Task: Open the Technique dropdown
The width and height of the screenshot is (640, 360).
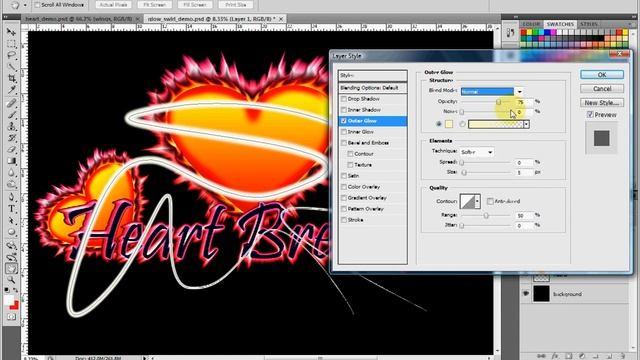Action: pos(477,152)
